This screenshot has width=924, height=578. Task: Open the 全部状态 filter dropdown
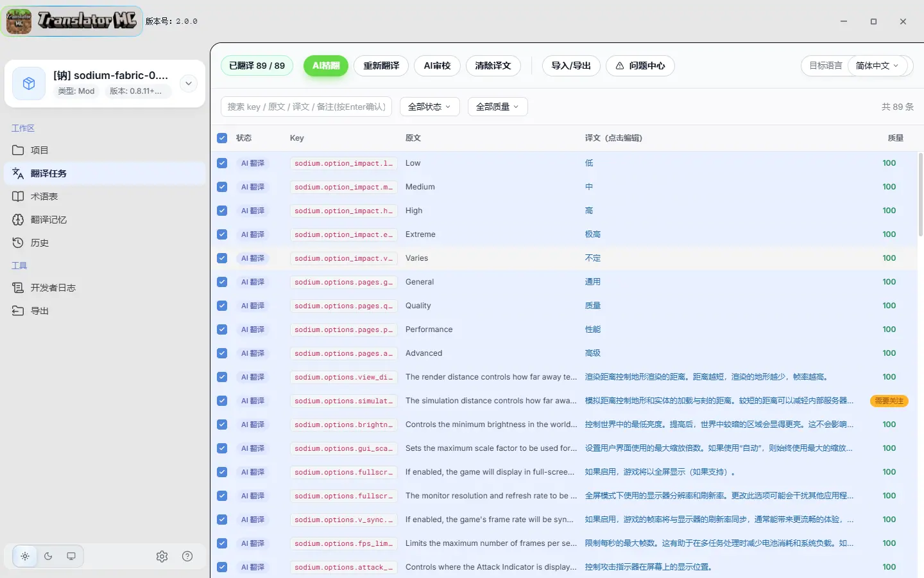point(430,107)
